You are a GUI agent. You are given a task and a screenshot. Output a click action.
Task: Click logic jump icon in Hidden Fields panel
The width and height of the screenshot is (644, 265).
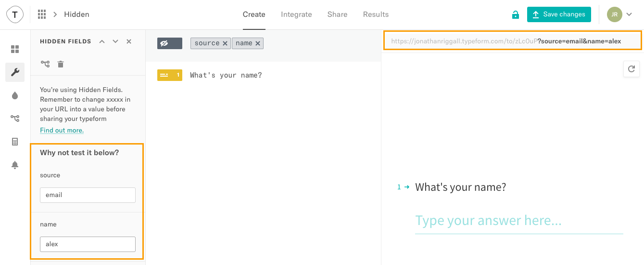click(45, 64)
